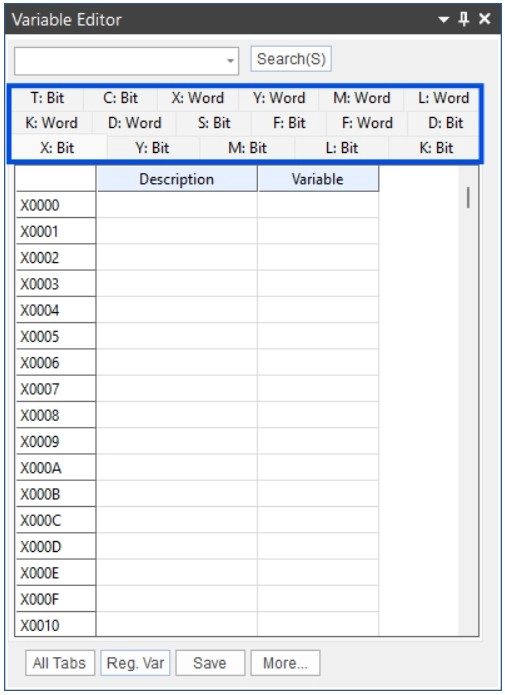
Task: Click the Description cell for X0000
Action: (176, 205)
